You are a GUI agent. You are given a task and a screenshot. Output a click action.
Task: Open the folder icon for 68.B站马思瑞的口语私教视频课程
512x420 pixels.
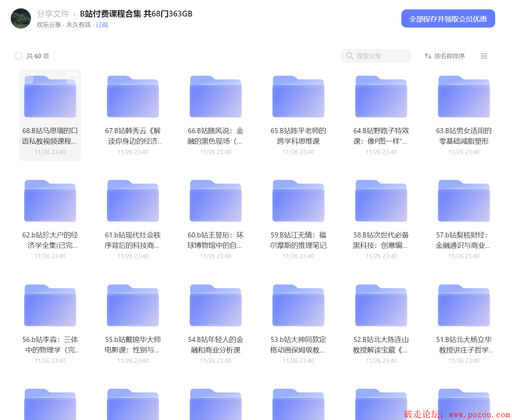click(x=50, y=97)
